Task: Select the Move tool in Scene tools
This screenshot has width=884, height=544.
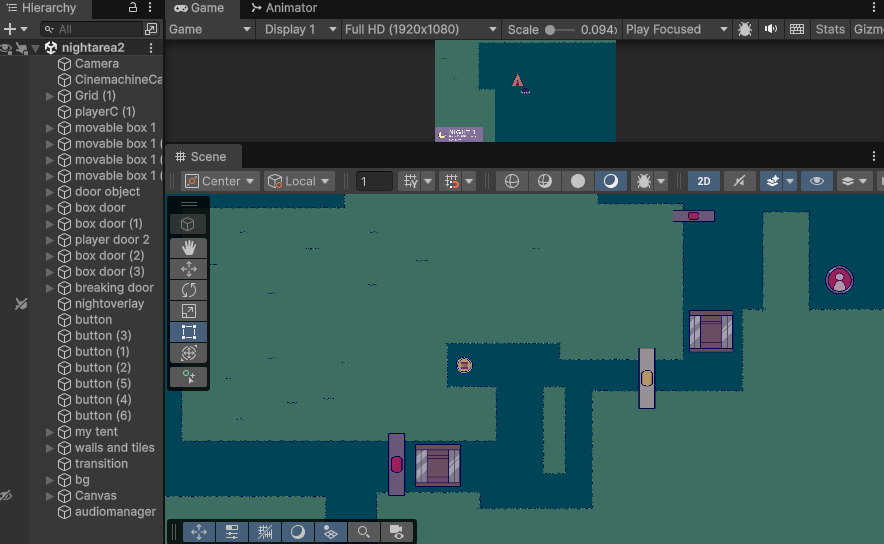Action: pos(188,268)
